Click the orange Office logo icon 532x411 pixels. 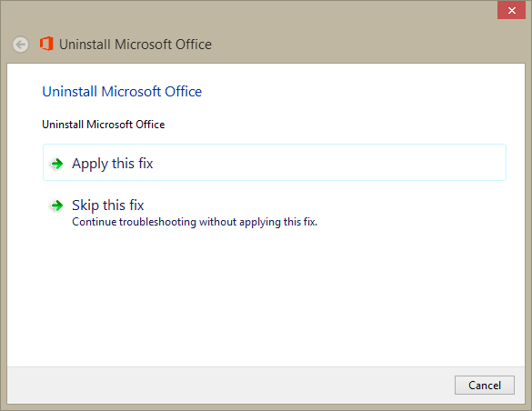(46, 44)
